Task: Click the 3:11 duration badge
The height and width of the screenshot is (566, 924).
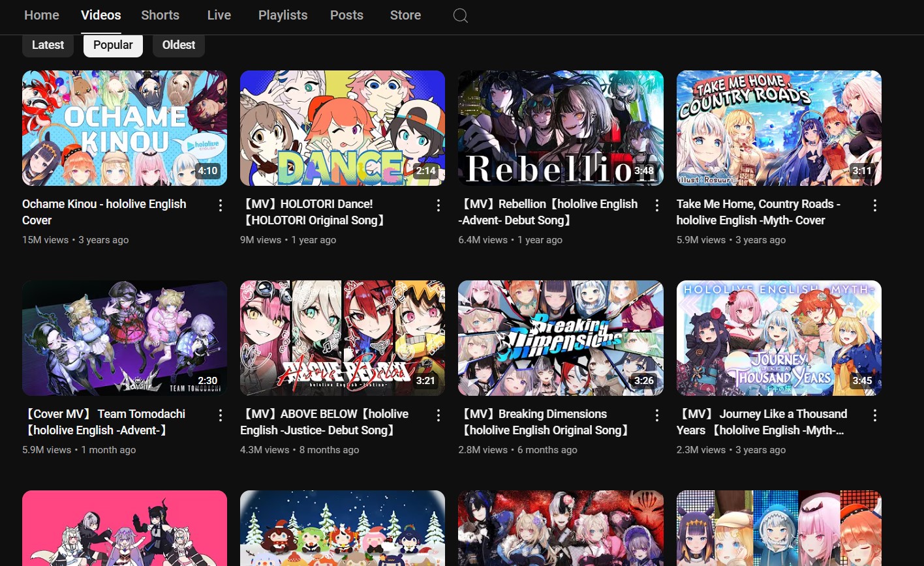Action: coord(862,171)
